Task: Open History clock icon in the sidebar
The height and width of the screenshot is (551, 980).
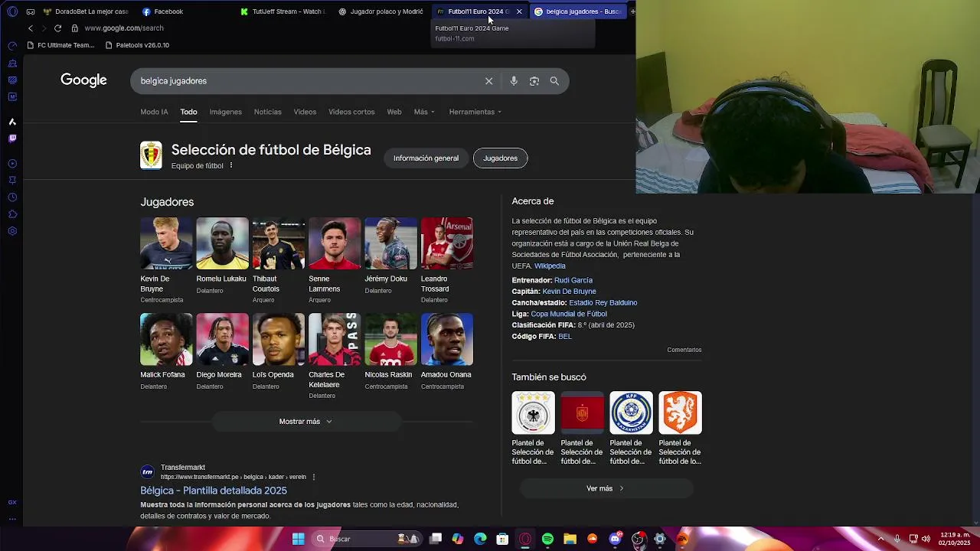Action: pos(12,197)
